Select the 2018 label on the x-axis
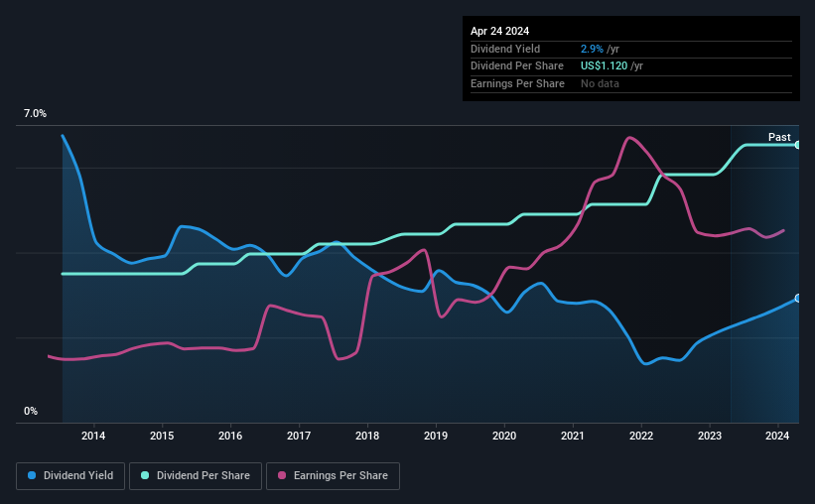Image resolution: width=815 pixels, height=504 pixels. tap(367, 436)
